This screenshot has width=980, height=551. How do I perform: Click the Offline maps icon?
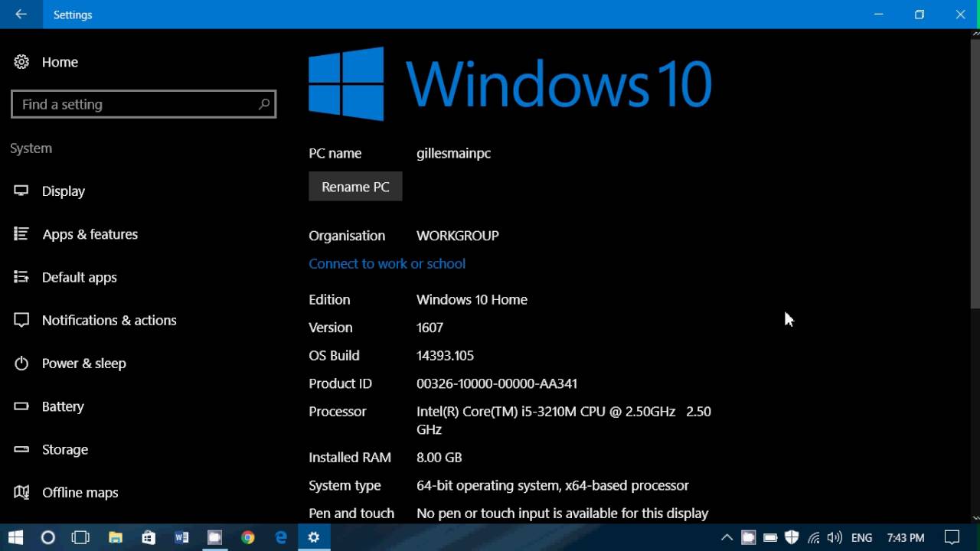(21, 492)
